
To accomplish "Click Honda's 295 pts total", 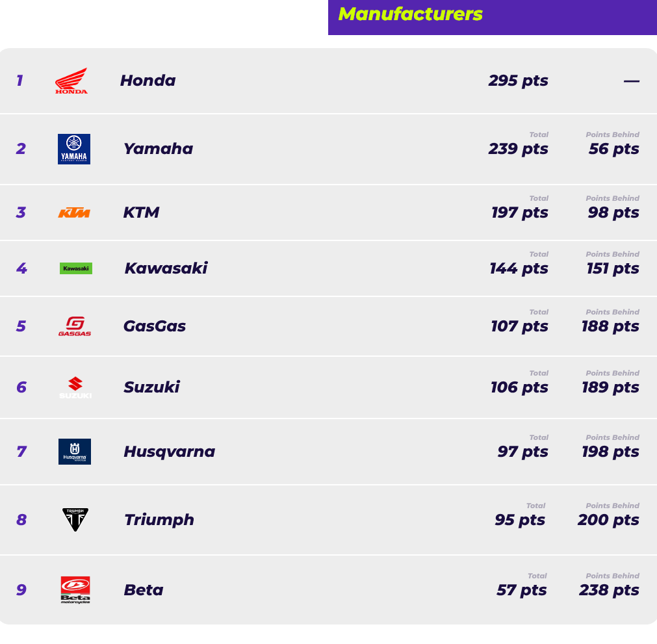I will tap(518, 81).
